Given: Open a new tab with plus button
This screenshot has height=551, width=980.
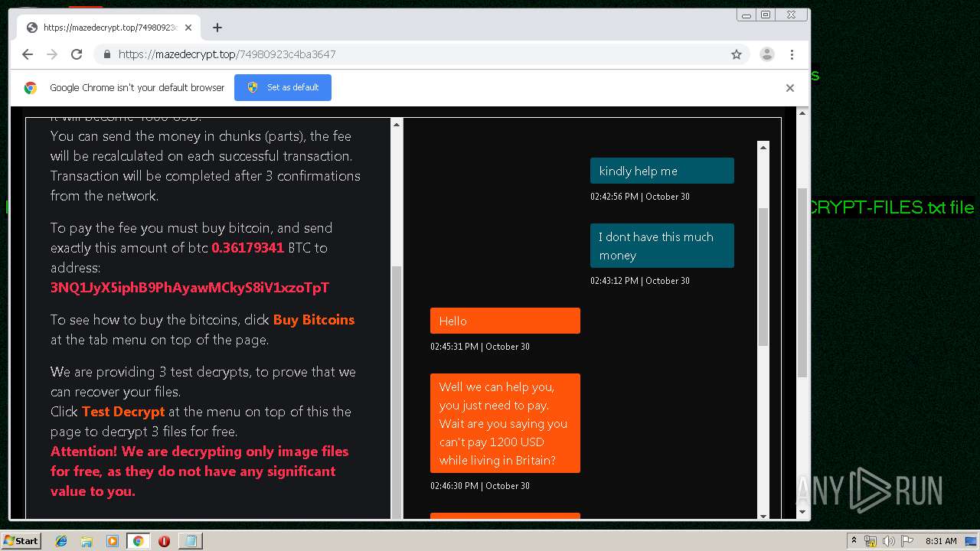Looking at the screenshot, I should click(217, 28).
